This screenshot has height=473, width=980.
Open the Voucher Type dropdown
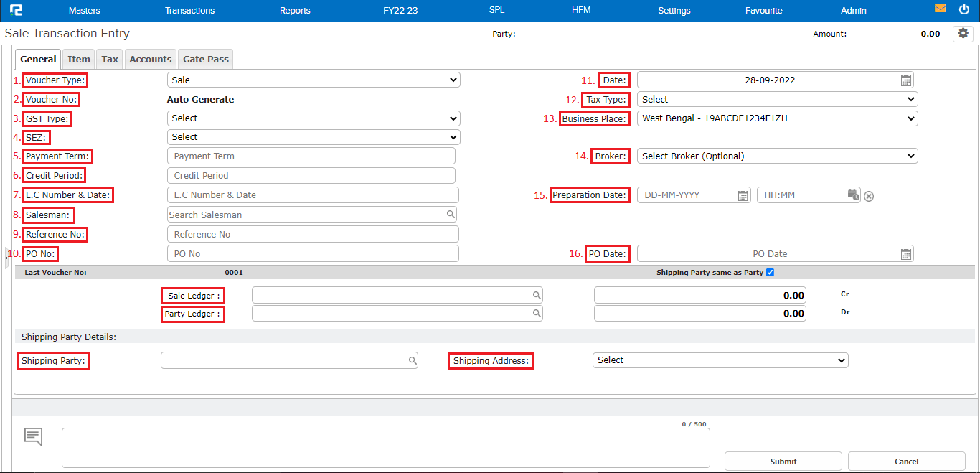314,80
